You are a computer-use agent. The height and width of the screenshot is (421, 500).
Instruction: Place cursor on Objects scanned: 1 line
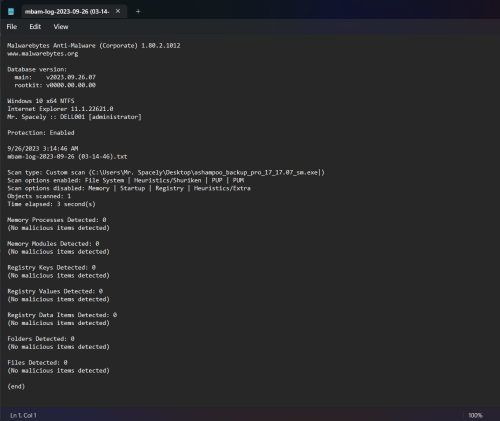click(39, 196)
